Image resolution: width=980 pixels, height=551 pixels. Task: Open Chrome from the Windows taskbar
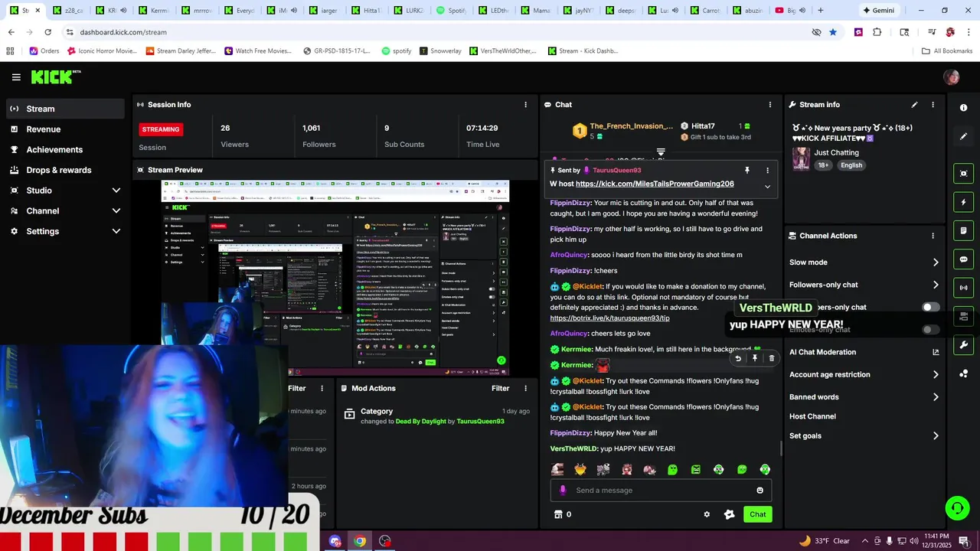360,541
